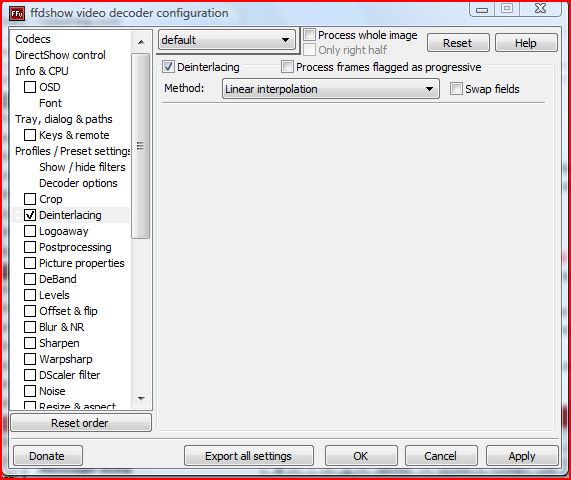
Task: Select the Show / hide filters entry
Action: click(82, 167)
